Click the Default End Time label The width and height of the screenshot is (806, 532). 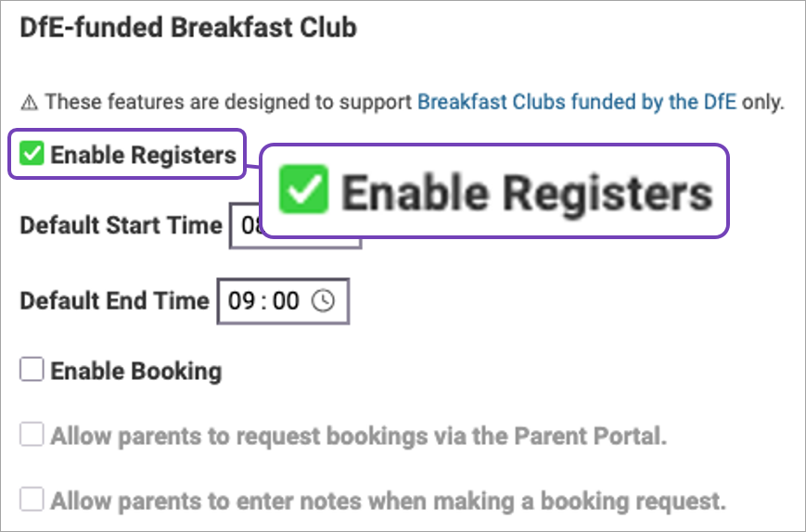[x=115, y=301]
